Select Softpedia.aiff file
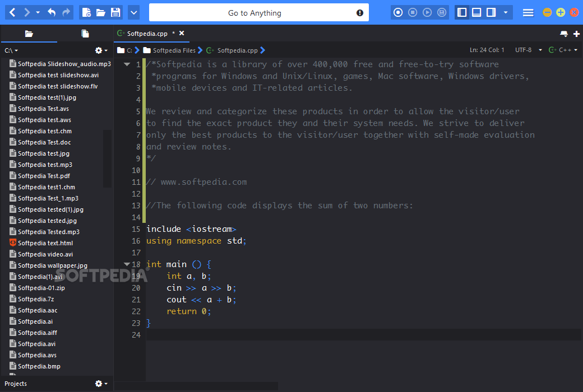Image resolution: width=583 pixels, height=392 pixels. point(33,333)
